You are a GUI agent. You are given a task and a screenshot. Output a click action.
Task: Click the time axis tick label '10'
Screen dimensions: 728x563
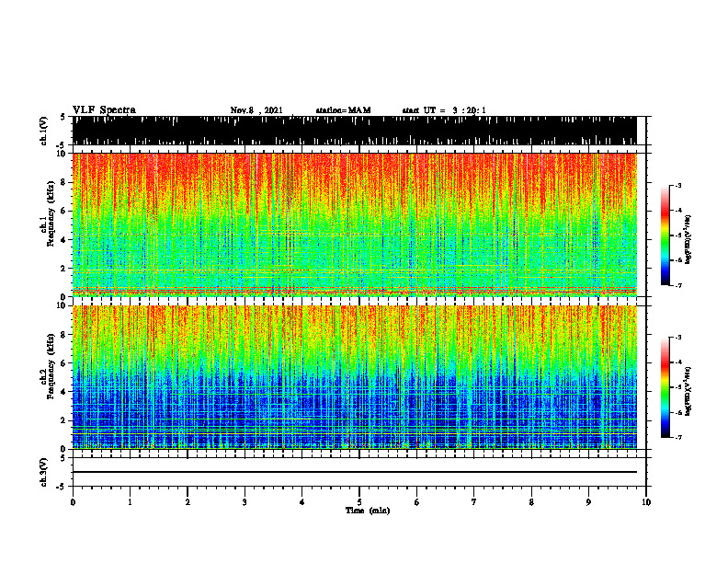[x=646, y=502]
